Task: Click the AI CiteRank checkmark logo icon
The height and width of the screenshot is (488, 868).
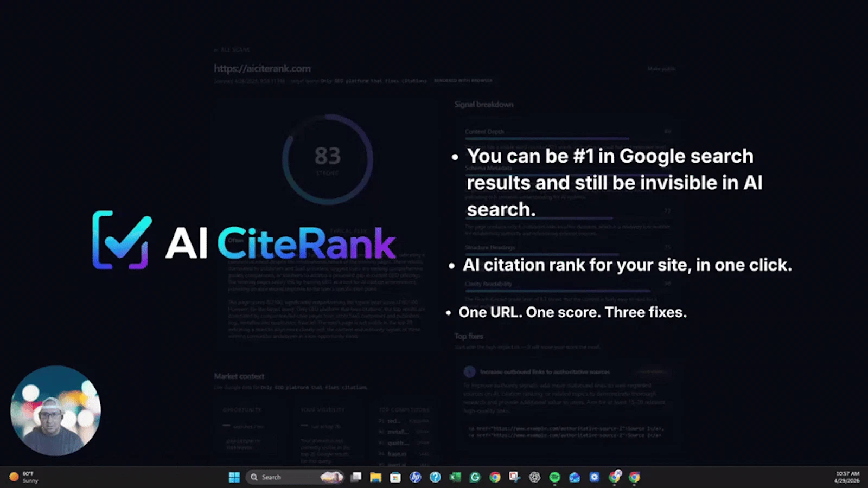Action: tap(122, 240)
